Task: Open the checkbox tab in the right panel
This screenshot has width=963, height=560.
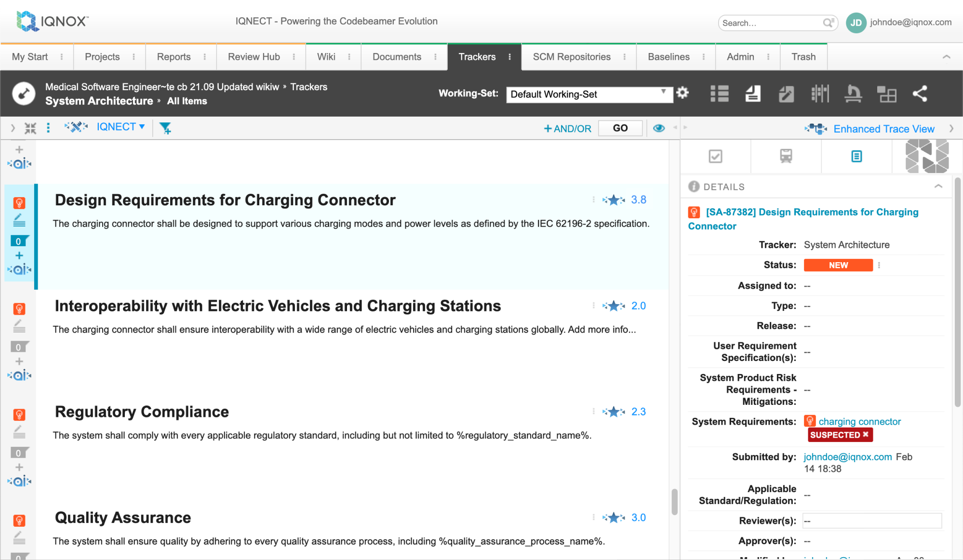Action: tap(715, 156)
